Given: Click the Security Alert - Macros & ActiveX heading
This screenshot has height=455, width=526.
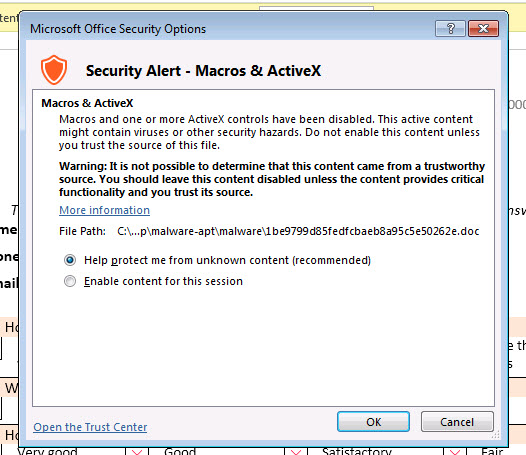Looking at the screenshot, I should tap(203, 70).
